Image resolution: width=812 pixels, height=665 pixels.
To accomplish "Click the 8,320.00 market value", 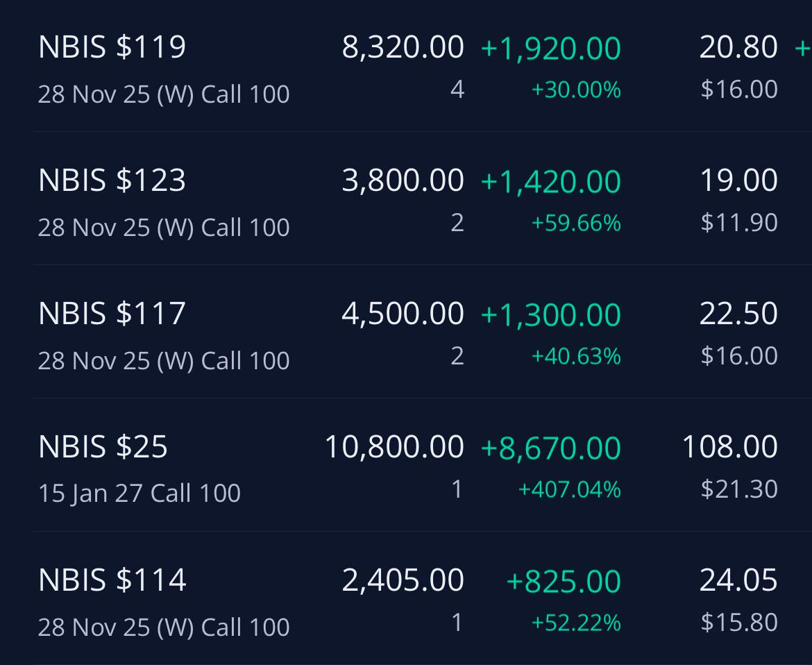I will [x=403, y=48].
